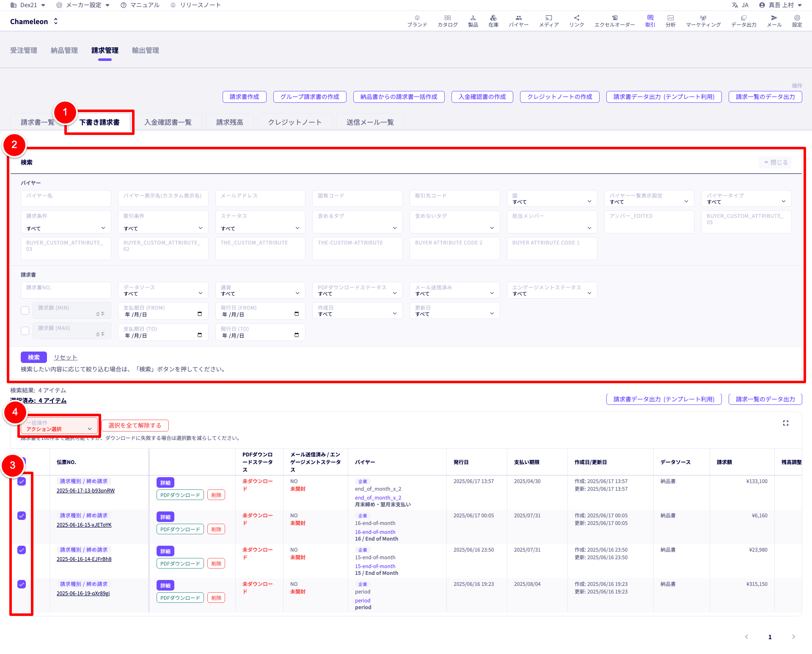Go to next page arrow
This screenshot has width=812, height=654.
coord(793,637)
